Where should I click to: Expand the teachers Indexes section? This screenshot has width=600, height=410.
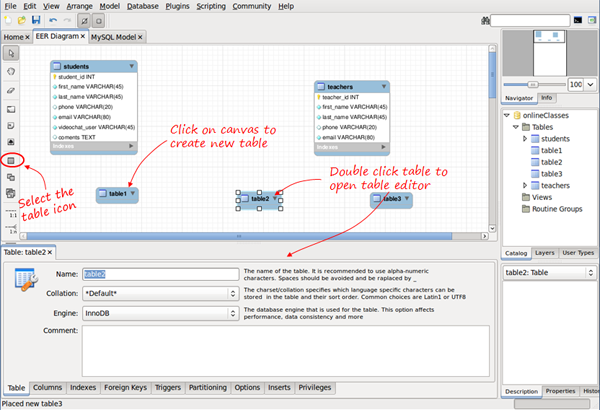[x=383, y=147]
